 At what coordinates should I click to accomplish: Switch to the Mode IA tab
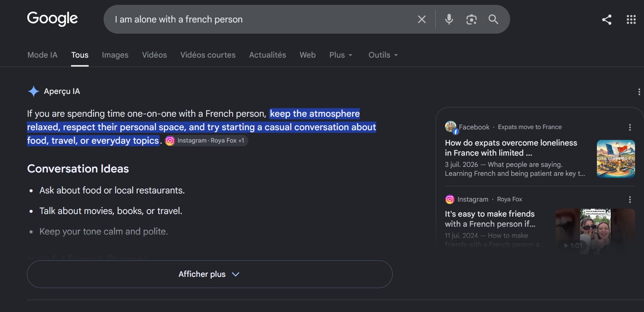[x=42, y=55]
